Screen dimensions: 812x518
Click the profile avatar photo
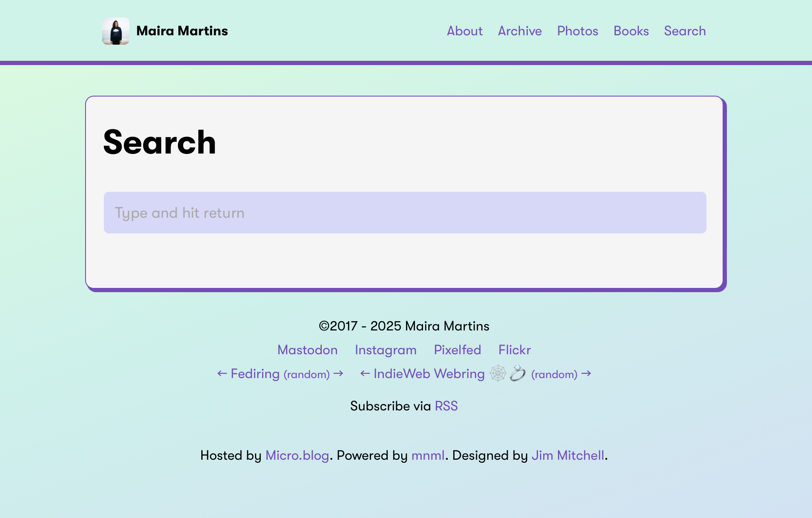[116, 31]
